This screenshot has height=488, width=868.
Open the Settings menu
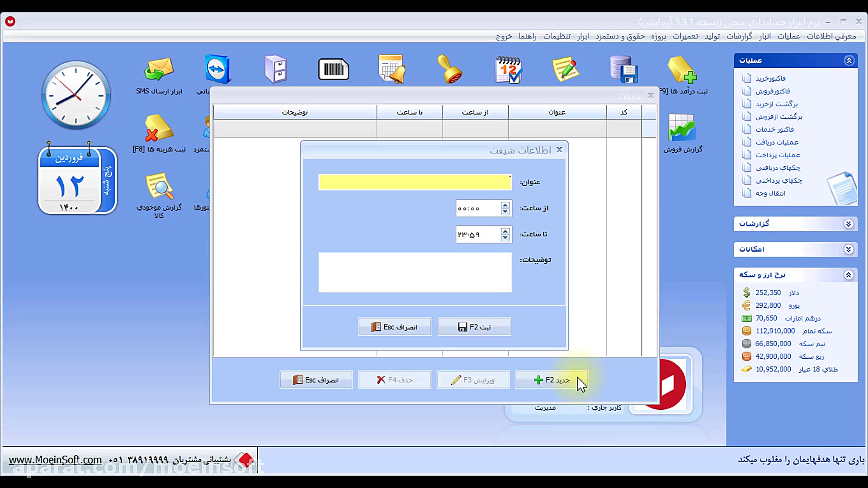pyautogui.click(x=557, y=36)
